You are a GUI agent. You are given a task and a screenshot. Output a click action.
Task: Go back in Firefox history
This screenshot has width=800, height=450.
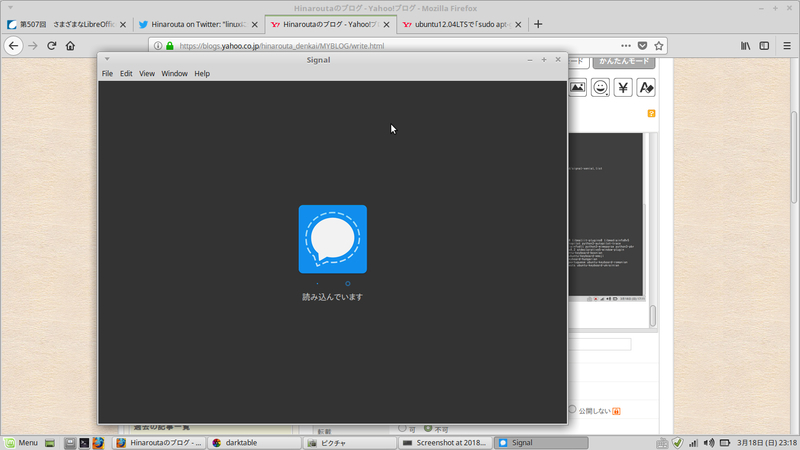click(x=14, y=46)
